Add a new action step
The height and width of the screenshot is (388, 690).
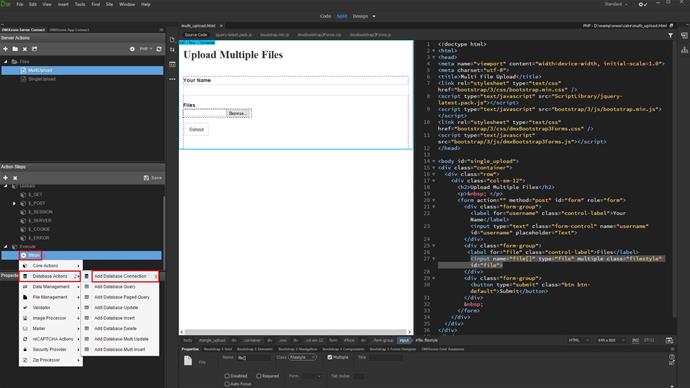(x=5, y=178)
